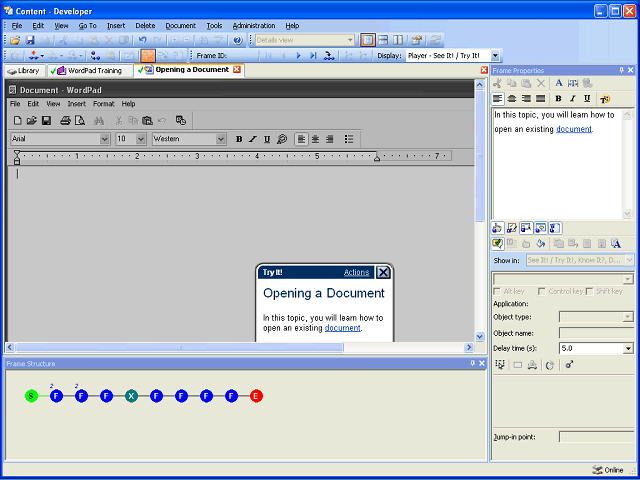Align bubble text left in Frame Properties

498,99
